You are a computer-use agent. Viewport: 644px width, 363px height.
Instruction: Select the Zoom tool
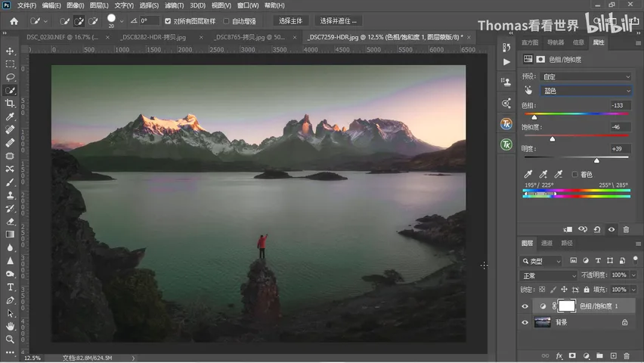11,339
